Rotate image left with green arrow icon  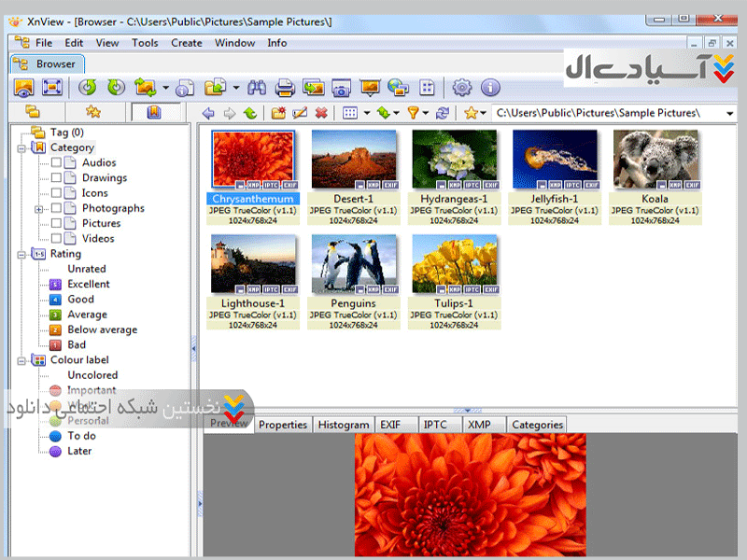(x=87, y=88)
